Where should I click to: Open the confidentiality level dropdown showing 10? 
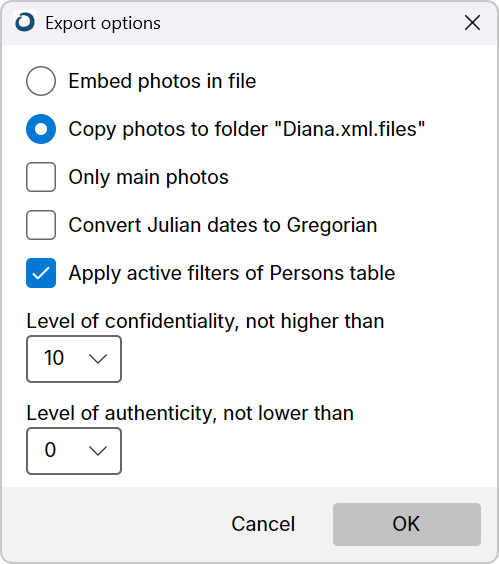coord(74,359)
